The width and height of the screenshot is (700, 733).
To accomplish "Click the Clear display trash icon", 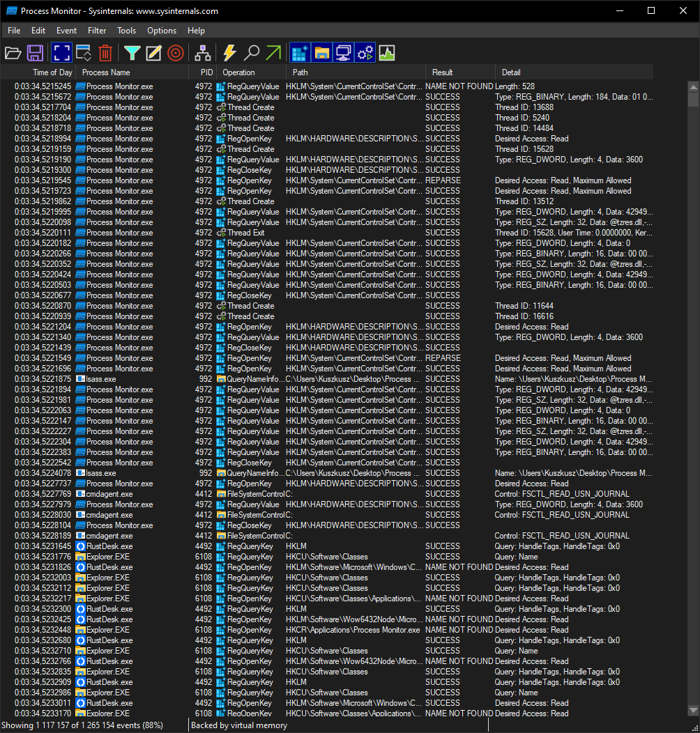I will coord(106,53).
